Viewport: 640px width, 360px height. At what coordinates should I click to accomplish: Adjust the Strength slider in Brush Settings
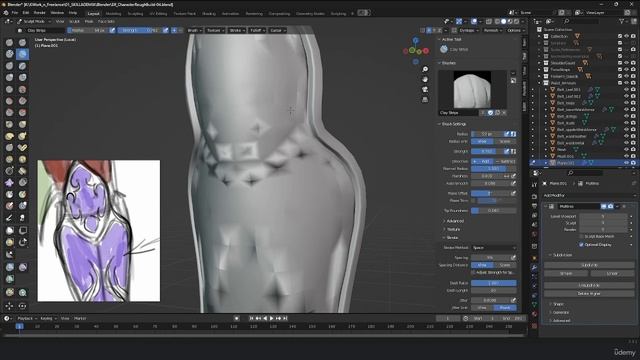pos(487,151)
